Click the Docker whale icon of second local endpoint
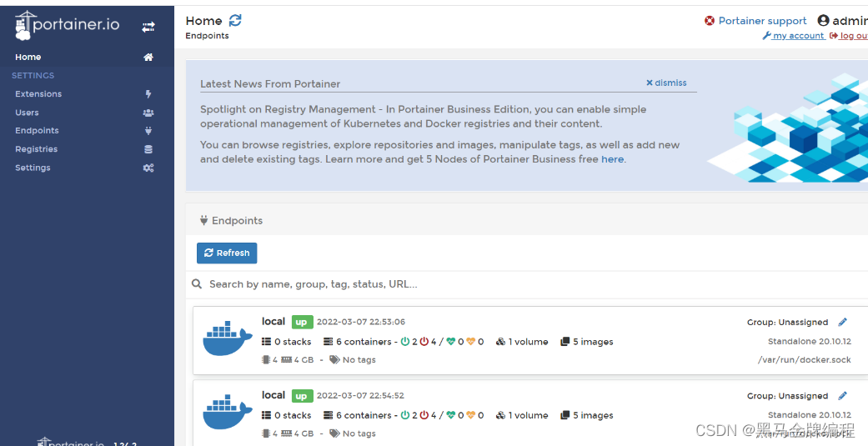This screenshot has width=868, height=446. [x=228, y=411]
